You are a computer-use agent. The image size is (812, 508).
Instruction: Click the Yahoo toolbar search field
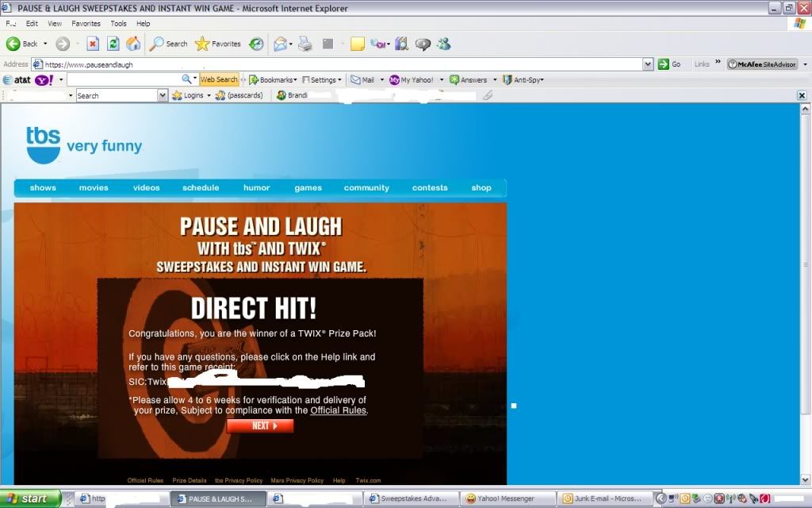tap(124, 80)
